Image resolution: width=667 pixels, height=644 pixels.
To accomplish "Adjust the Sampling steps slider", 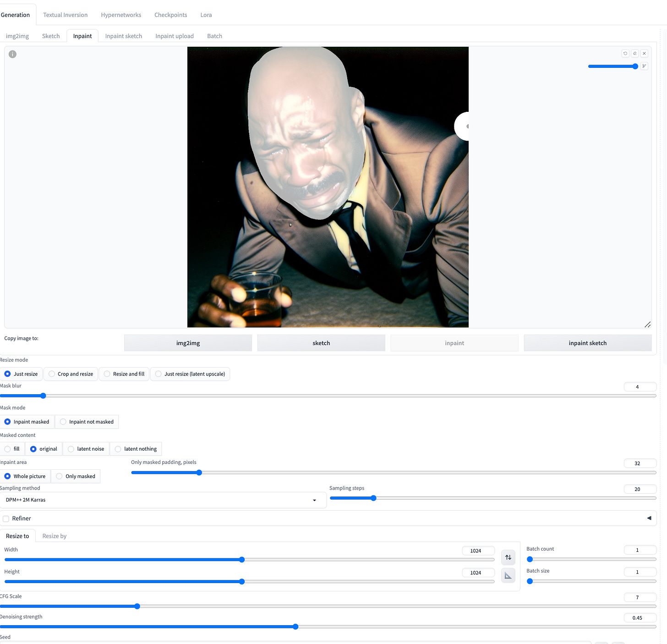I will 493,498.
